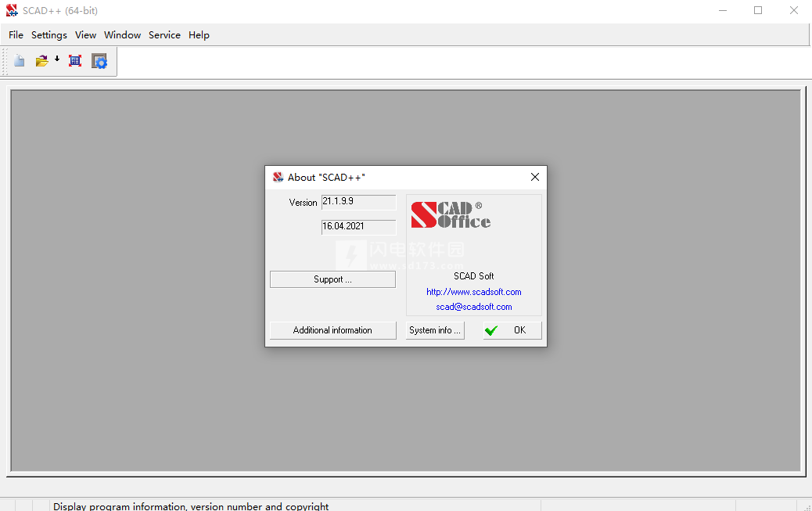Click the SCAD Office logo
The height and width of the screenshot is (511, 812).
pos(451,214)
